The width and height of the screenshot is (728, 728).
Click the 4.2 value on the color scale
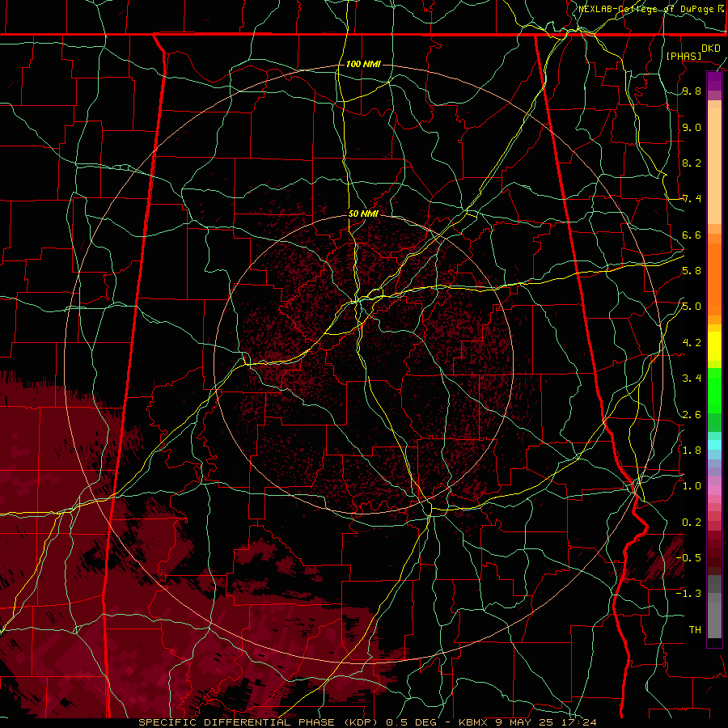692,343
